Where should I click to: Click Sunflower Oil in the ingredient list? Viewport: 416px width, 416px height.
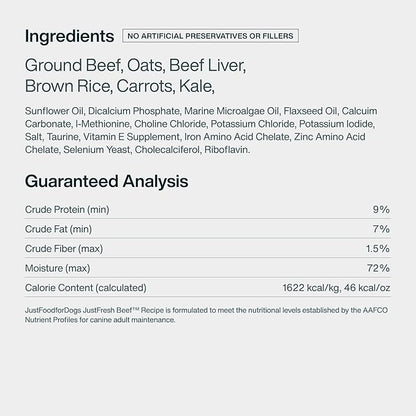click(54, 111)
